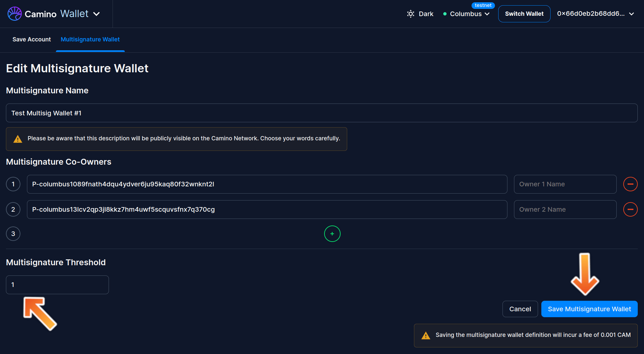Click the 0.001 CAM fee notice text
This screenshot has height=354, width=644.
pos(533,335)
